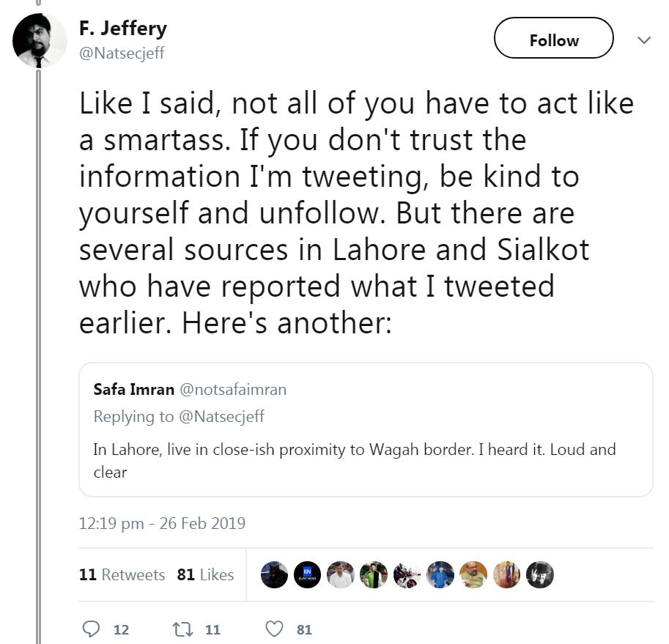This screenshot has width=669, height=644.
Task: Click the black cat liker avatar
Action: [x=274, y=575]
